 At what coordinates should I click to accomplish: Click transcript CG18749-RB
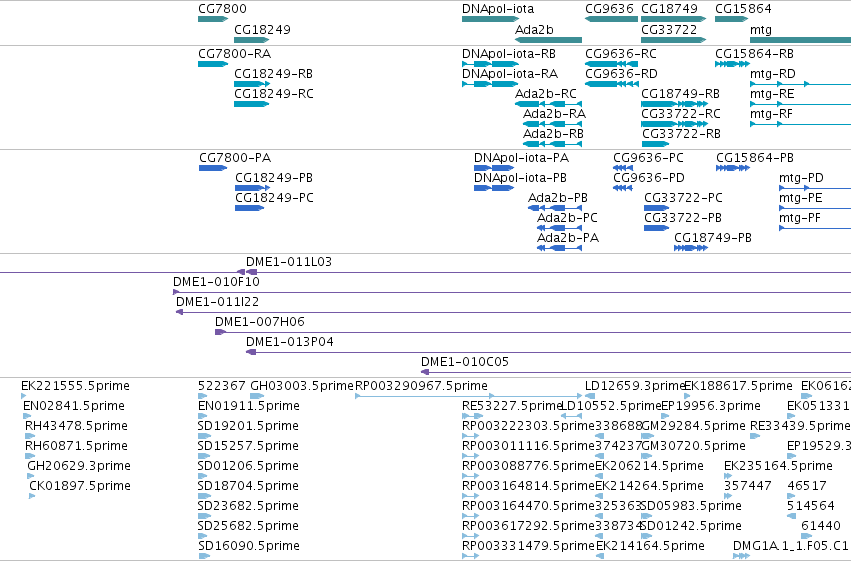[675, 104]
